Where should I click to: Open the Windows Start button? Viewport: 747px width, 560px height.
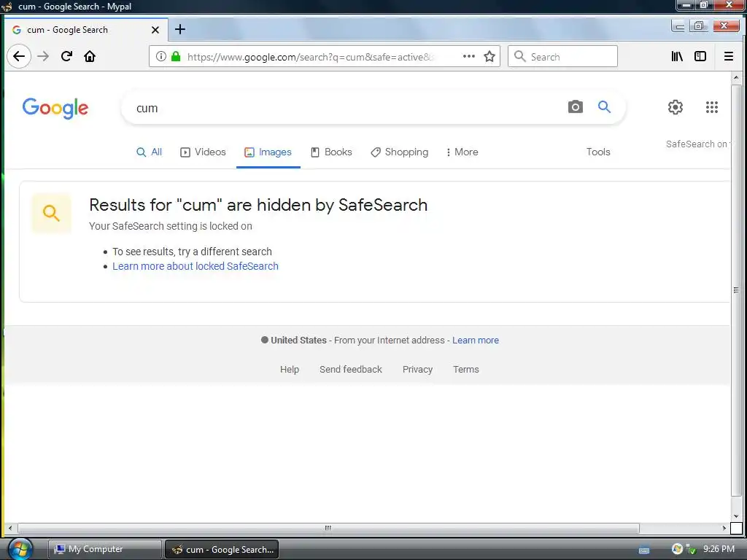(20, 549)
